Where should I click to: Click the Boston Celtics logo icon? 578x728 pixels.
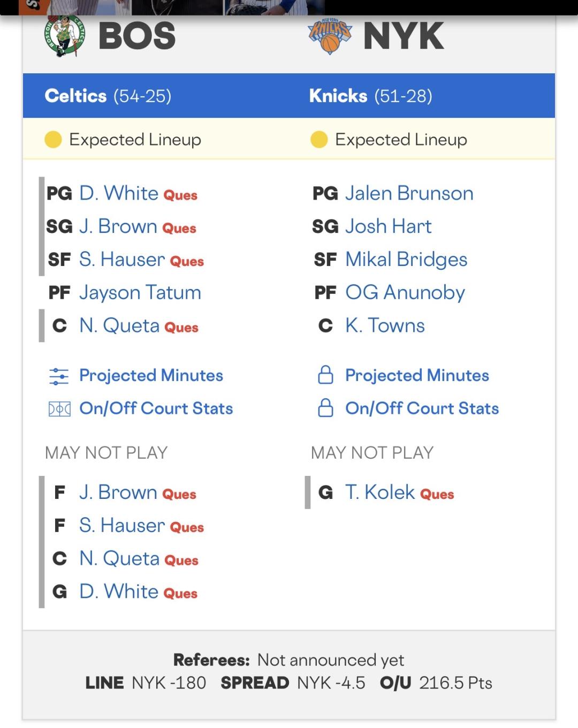pos(64,36)
